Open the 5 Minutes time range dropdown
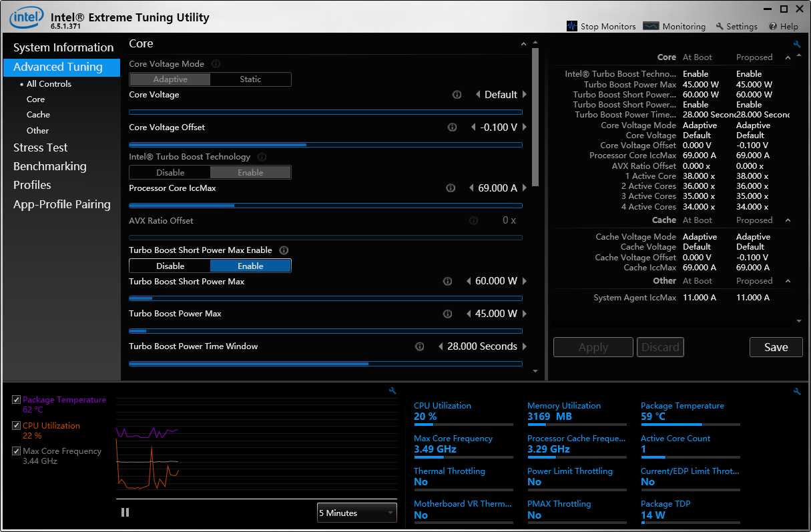Viewport: 811px width, 532px height. tap(357, 513)
